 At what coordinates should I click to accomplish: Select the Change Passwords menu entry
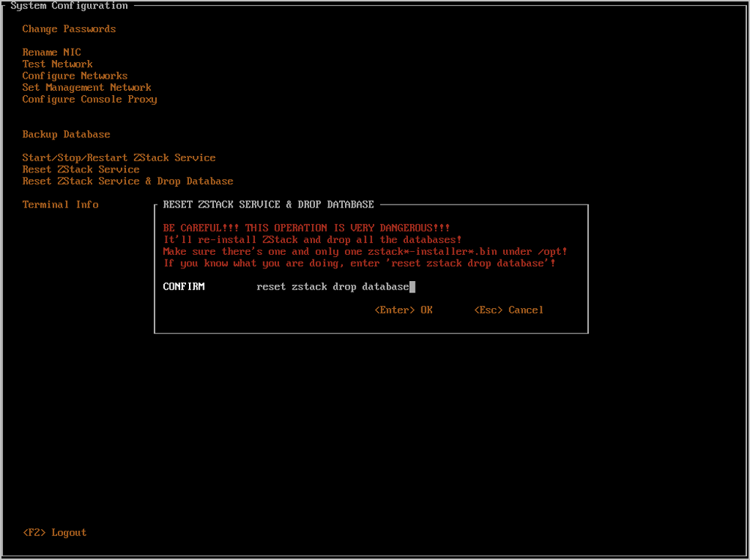[x=69, y=29]
